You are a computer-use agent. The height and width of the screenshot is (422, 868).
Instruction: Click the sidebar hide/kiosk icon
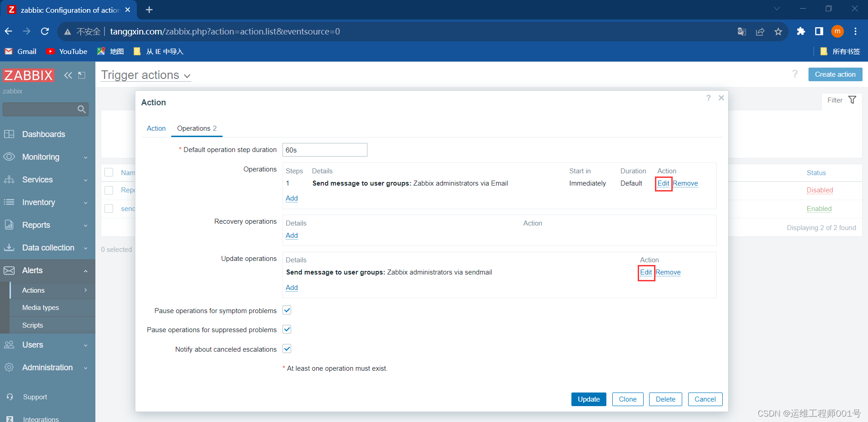pyautogui.click(x=82, y=75)
